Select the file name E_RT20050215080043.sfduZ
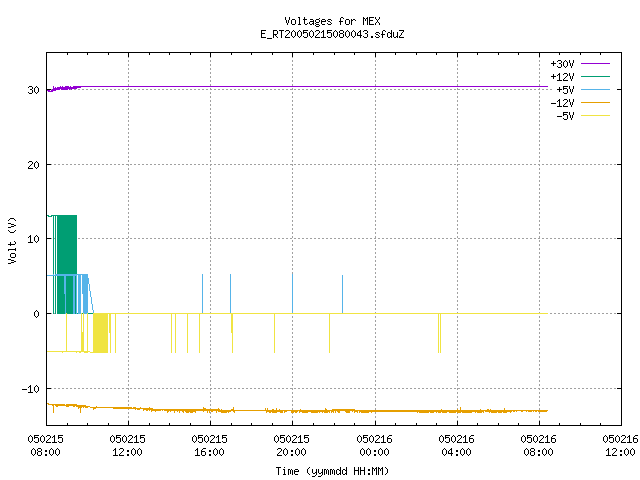 coord(332,34)
